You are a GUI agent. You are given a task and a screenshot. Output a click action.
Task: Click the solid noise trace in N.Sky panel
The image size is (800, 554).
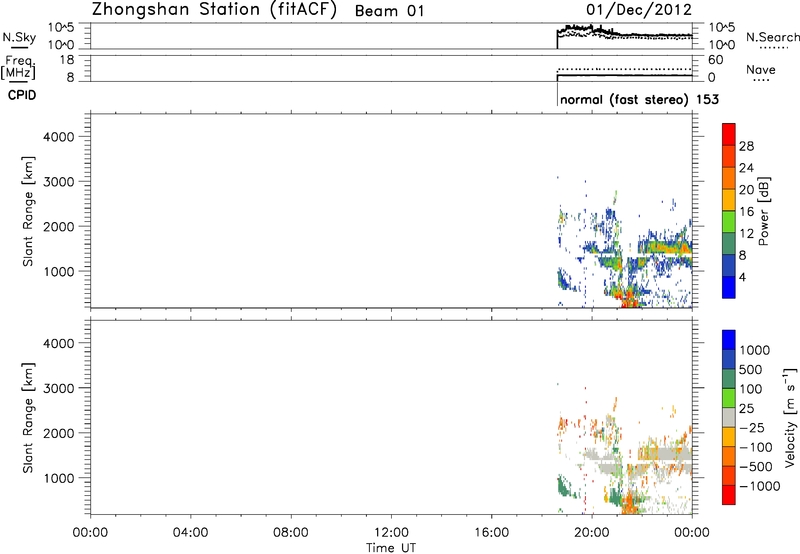tap(624, 35)
